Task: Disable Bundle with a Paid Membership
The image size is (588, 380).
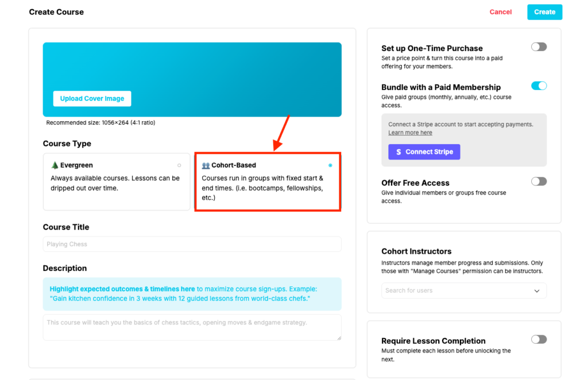Action: (x=539, y=86)
